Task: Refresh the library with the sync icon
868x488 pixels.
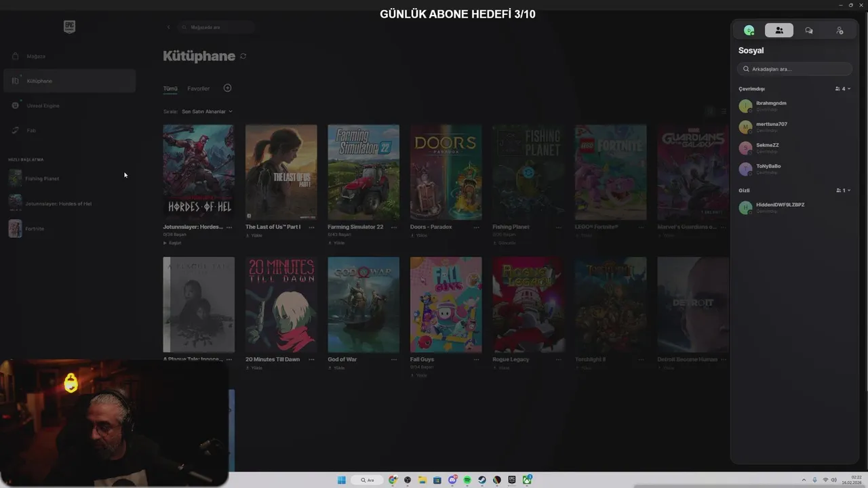Action: point(243,56)
